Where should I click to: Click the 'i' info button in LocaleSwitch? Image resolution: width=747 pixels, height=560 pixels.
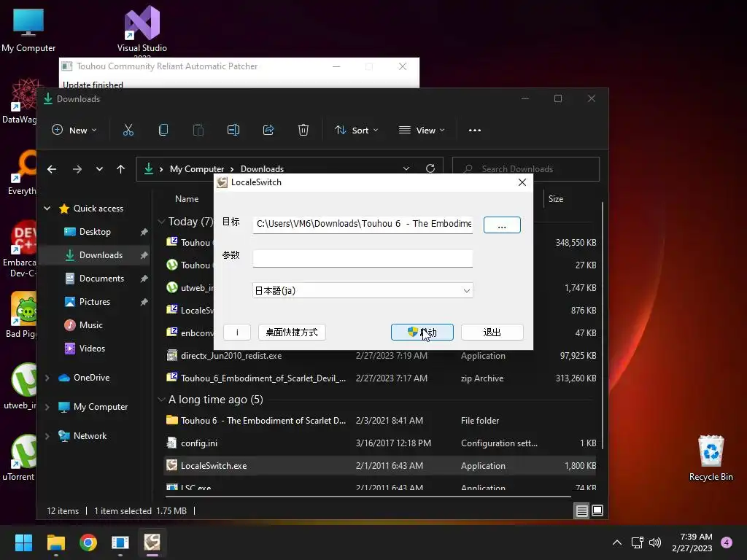click(237, 332)
